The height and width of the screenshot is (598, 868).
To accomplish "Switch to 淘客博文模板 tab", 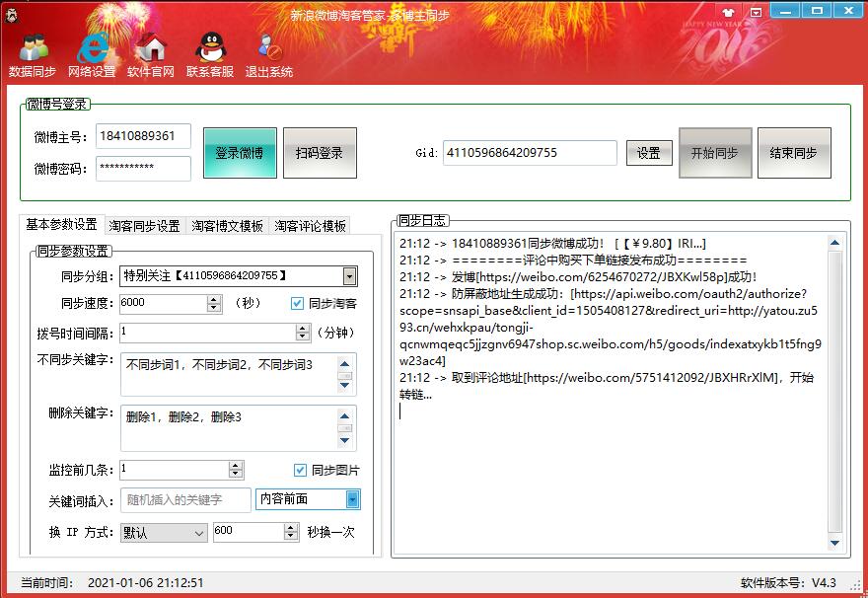I will [x=228, y=226].
